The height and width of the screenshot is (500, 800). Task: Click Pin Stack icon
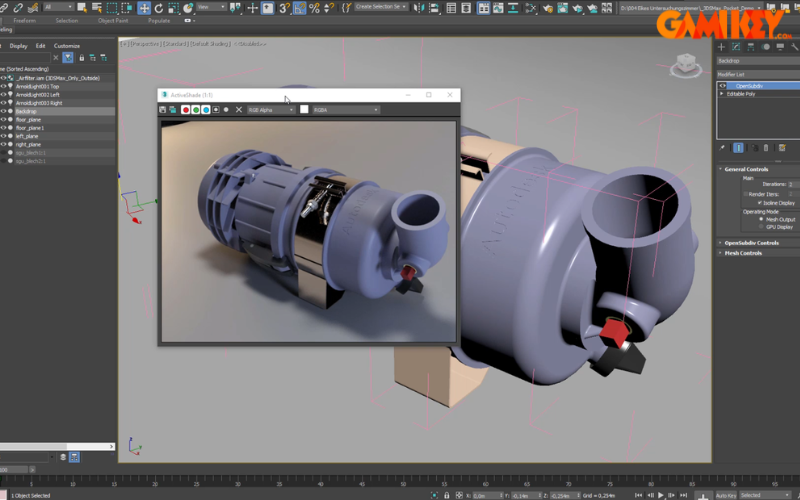click(722, 148)
